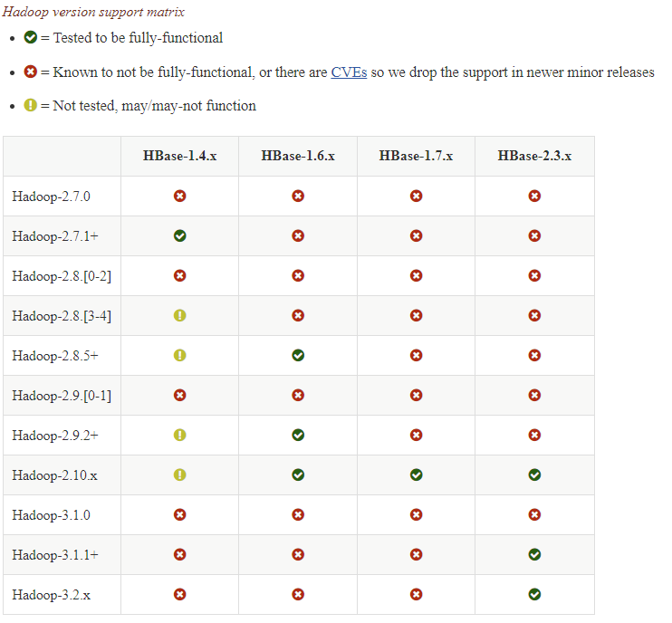Select the HBase-2.3.x column header
This screenshot has width=672, height=623.
click(x=534, y=156)
